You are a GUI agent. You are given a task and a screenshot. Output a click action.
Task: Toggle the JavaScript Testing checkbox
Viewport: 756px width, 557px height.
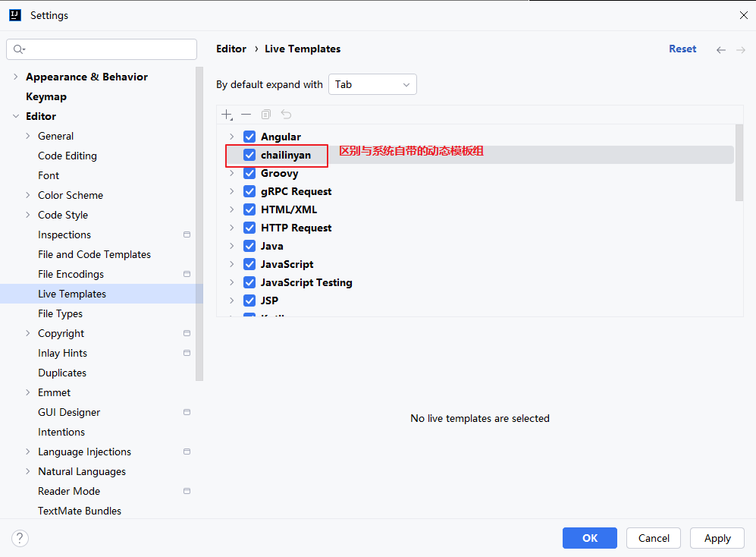[x=249, y=282]
